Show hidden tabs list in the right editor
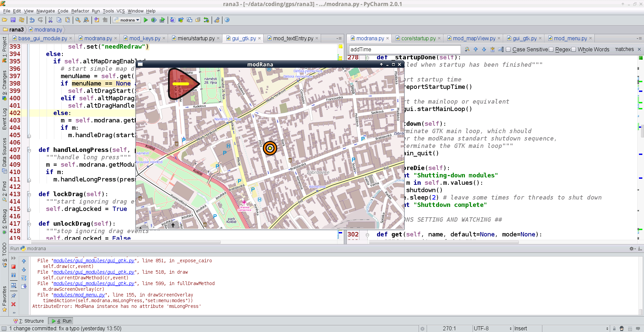The image size is (644, 332). (x=639, y=39)
